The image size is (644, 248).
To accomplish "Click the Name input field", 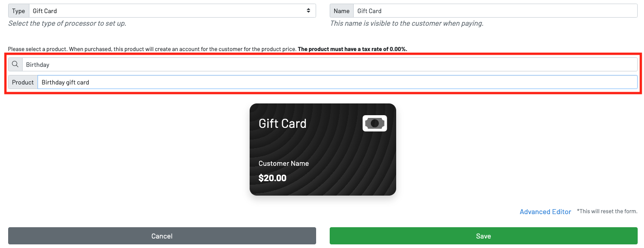I will [495, 11].
